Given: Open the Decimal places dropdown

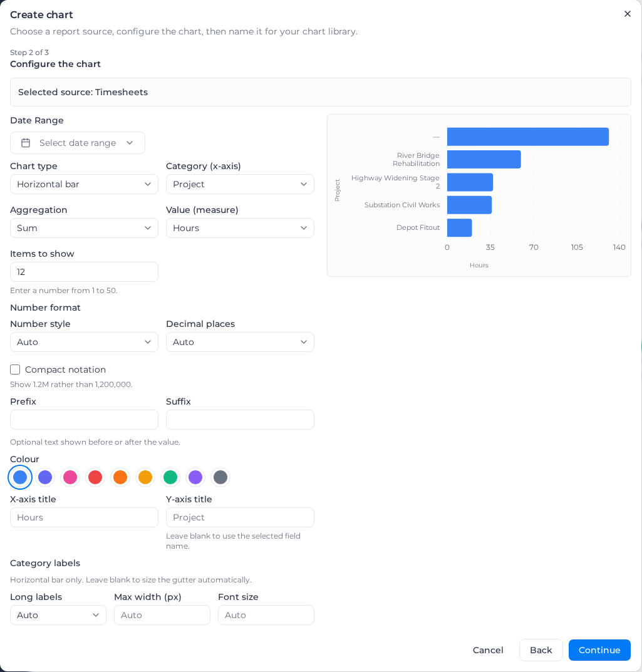Looking at the screenshot, I should (x=240, y=342).
